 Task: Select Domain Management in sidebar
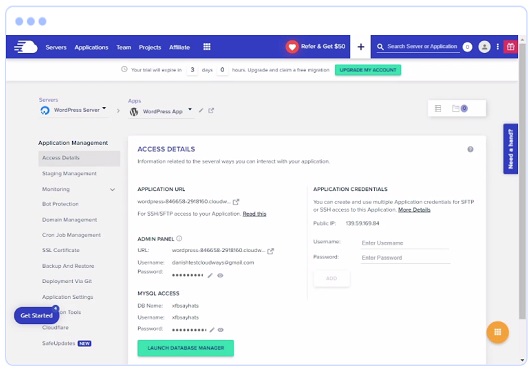click(x=70, y=220)
